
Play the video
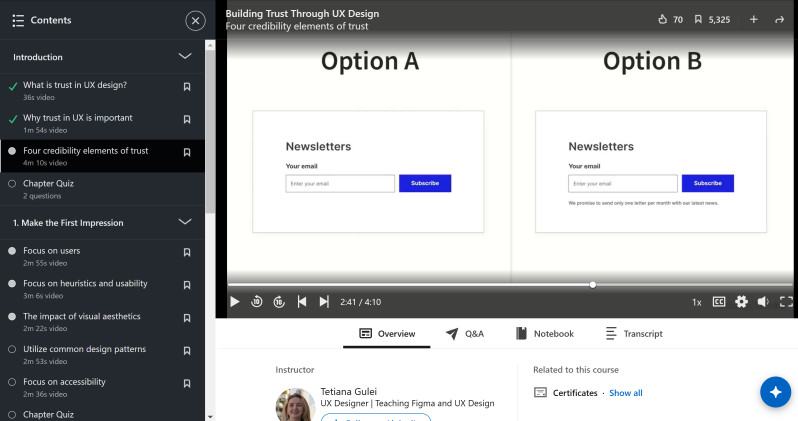(235, 301)
